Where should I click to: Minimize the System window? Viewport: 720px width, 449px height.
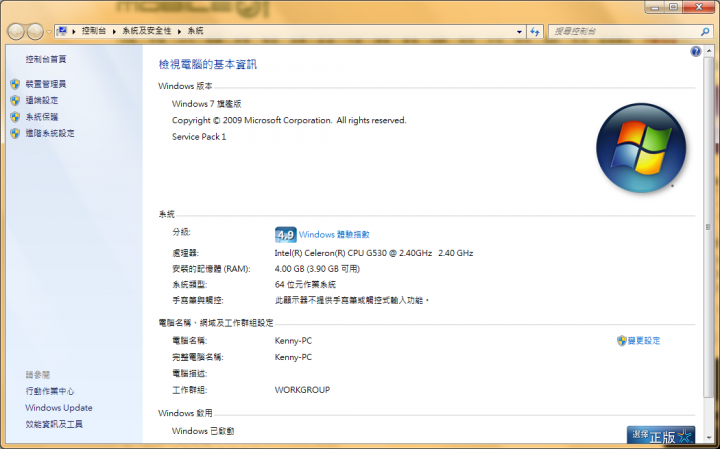click(655, 7)
